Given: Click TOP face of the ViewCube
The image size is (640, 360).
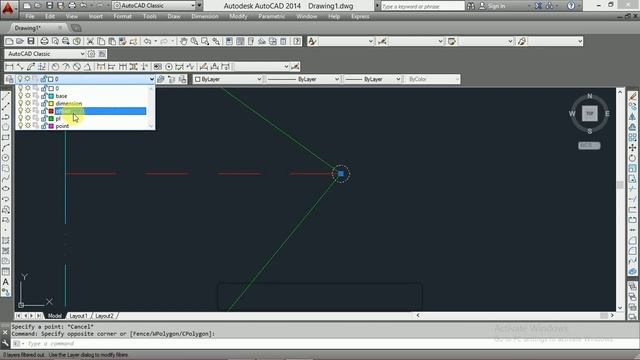Looking at the screenshot, I should click(x=589, y=113).
